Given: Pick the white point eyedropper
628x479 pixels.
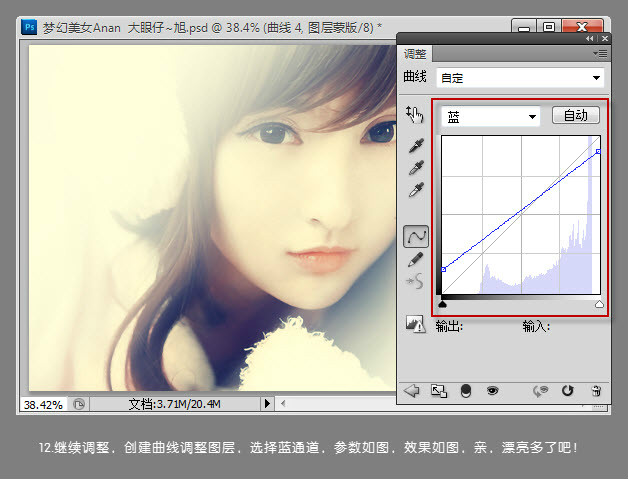Looking at the screenshot, I should pos(416,190).
